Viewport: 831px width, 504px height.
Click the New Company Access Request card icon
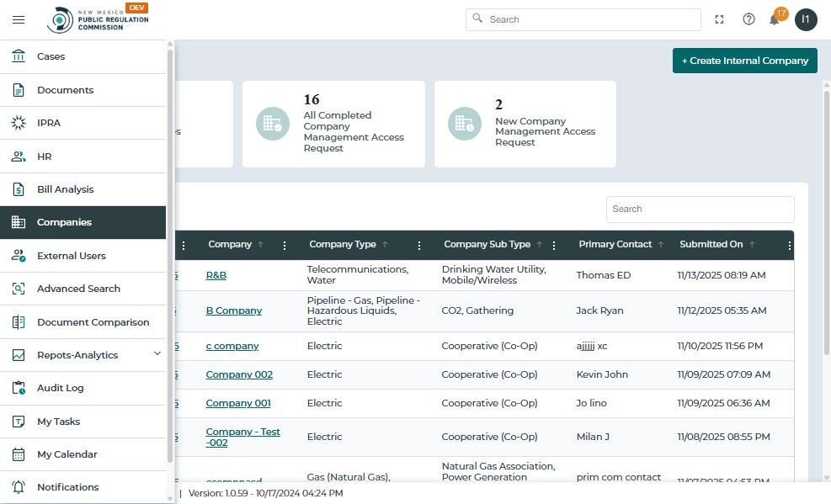click(x=464, y=124)
